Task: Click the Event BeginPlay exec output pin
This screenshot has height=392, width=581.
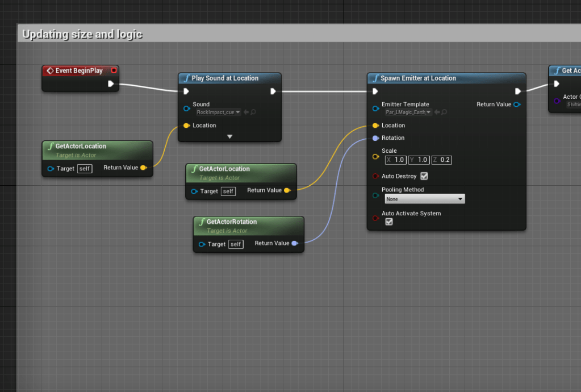Action: (111, 84)
